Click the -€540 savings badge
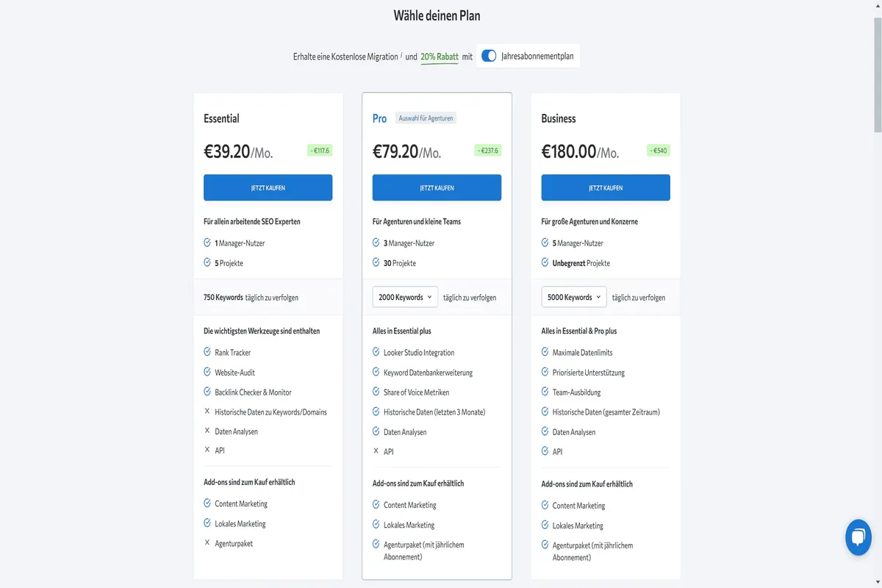 [x=659, y=151]
